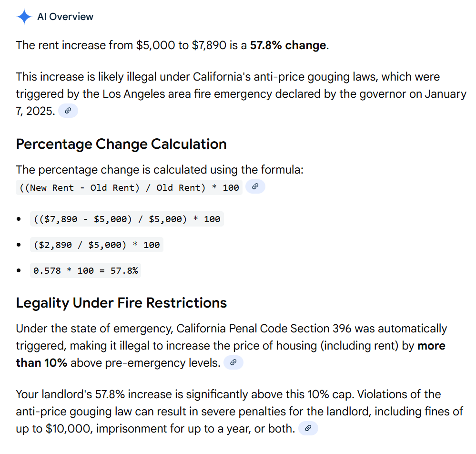
Task: Click the "0.578 * 100 = 57.8%" result
Action: 86,270
